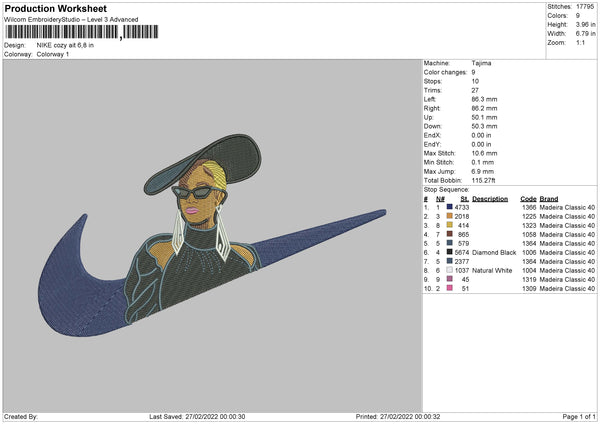600x424 pixels.
Task: Select the Width value 6.79 in
Action: (585, 34)
